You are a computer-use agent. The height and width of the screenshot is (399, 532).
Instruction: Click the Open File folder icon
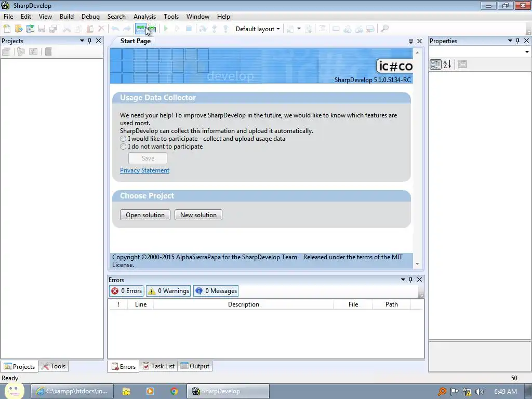click(x=18, y=29)
